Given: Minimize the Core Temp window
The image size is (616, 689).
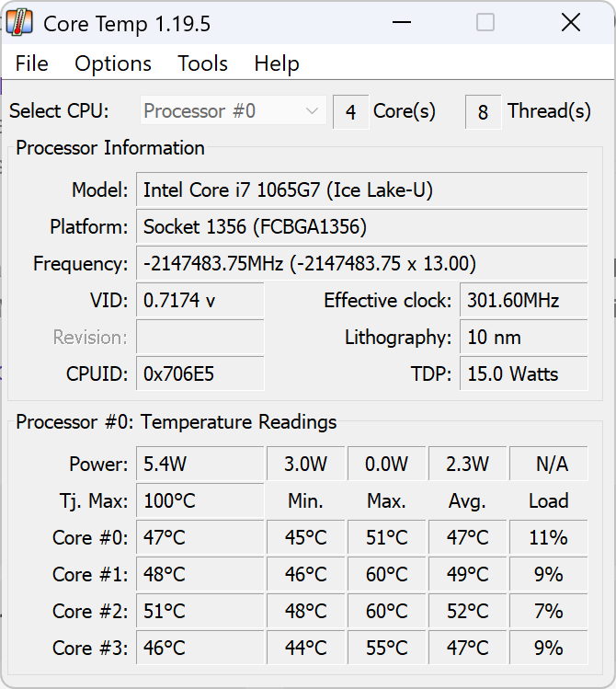Looking at the screenshot, I should pos(402,22).
